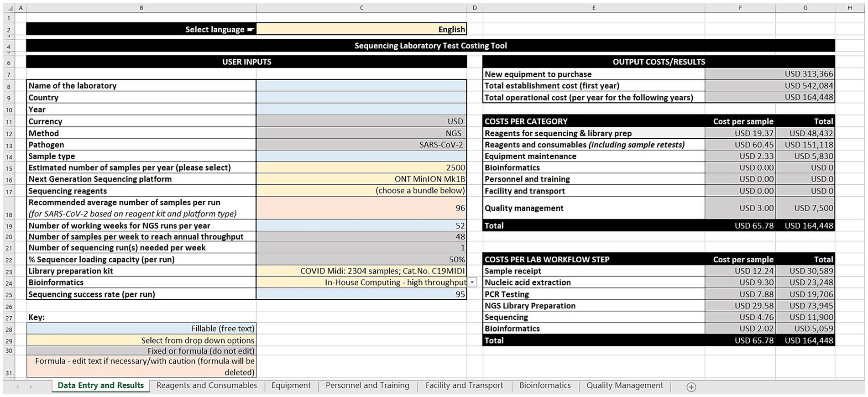Viewport: 868px width, 397px height.
Task: Click the Facility and transport row label
Action: click(x=594, y=191)
